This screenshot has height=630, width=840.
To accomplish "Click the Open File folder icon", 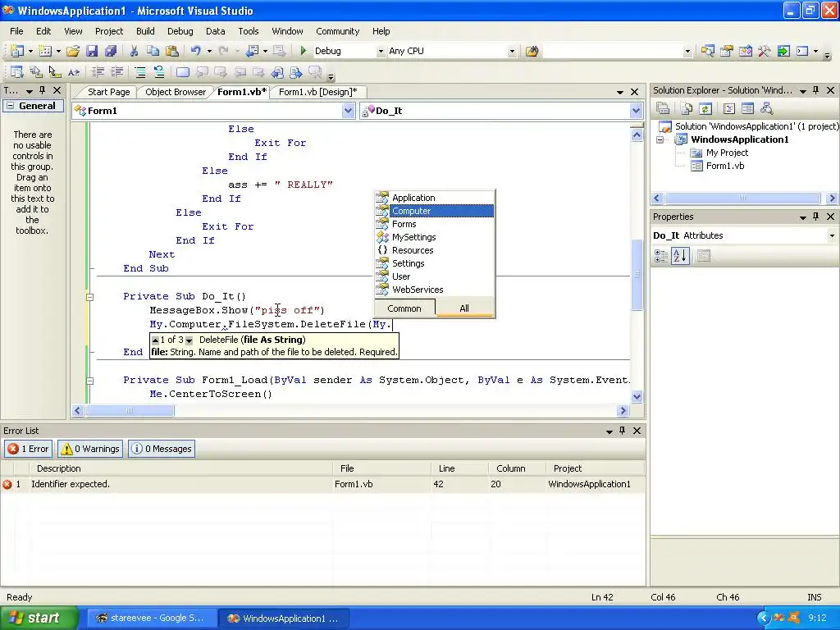I will (73, 51).
